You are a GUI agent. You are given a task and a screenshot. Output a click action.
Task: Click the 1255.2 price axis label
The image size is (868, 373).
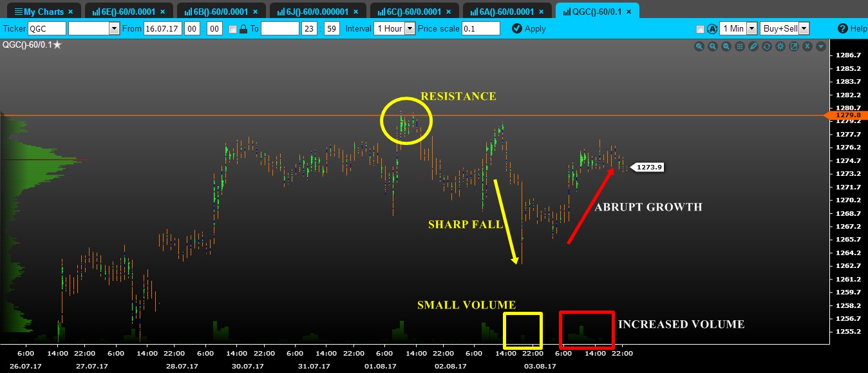tap(848, 331)
